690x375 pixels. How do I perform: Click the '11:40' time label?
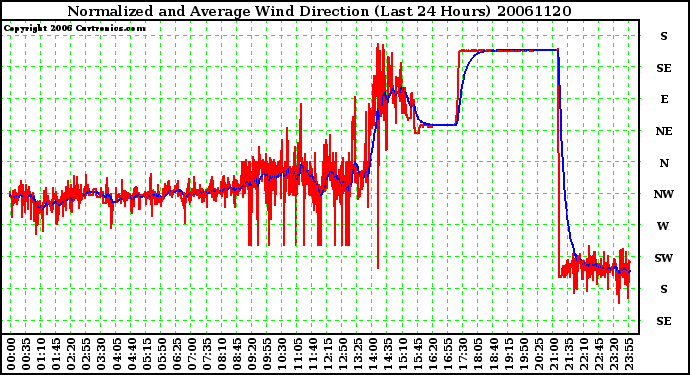tap(312, 354)
